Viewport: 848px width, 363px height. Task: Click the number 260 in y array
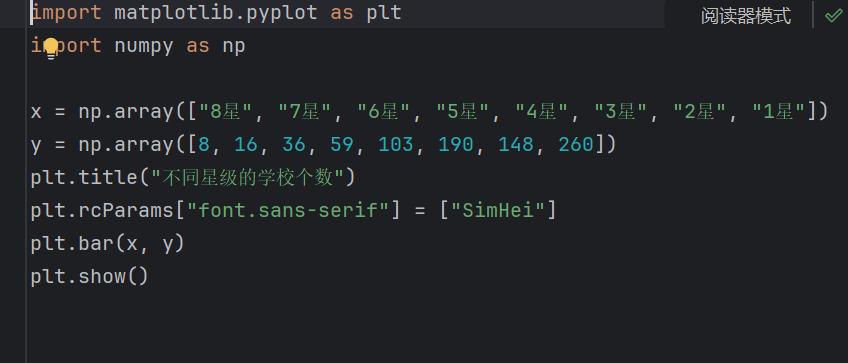coord(576,144)
